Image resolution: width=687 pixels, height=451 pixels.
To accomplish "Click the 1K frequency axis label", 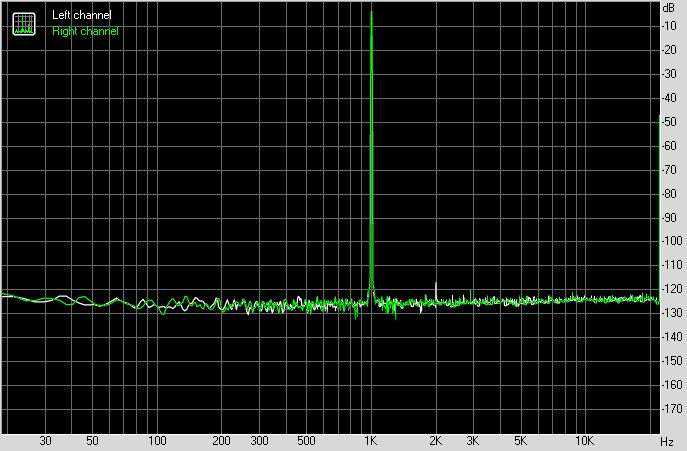I will click(x=371, y=440).
